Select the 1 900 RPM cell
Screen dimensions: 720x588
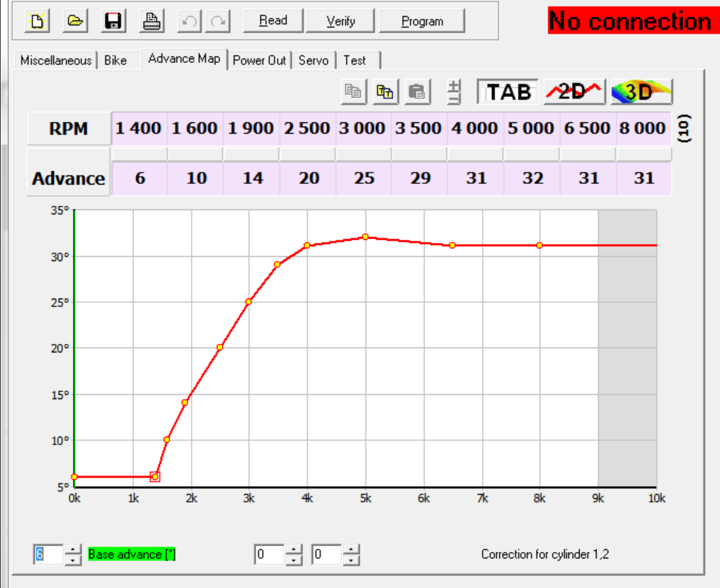pyautogui.click(x=251, y=128)
